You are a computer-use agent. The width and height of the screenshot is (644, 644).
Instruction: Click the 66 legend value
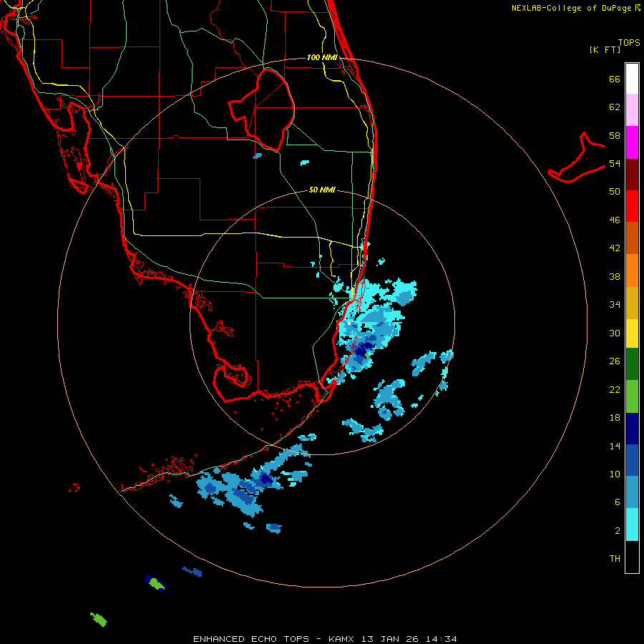pos(615,79)
